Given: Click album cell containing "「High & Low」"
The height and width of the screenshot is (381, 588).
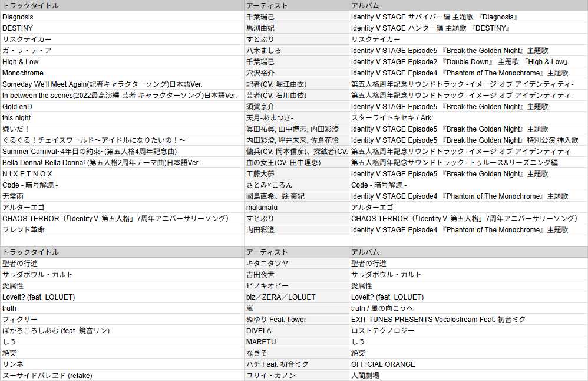Looking at the screenshot, I should click(468, 62).
